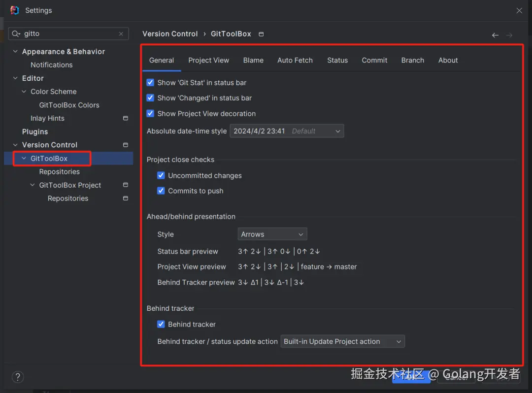Click the 'Project close checks' heading

coord(180,160)
